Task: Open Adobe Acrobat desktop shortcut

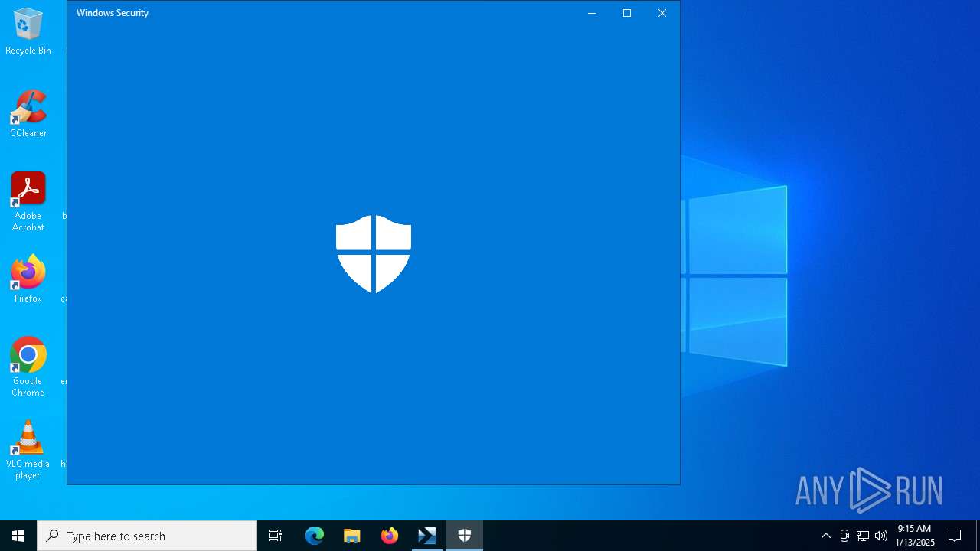Action: pyautogui.click(x=28, y=202)
